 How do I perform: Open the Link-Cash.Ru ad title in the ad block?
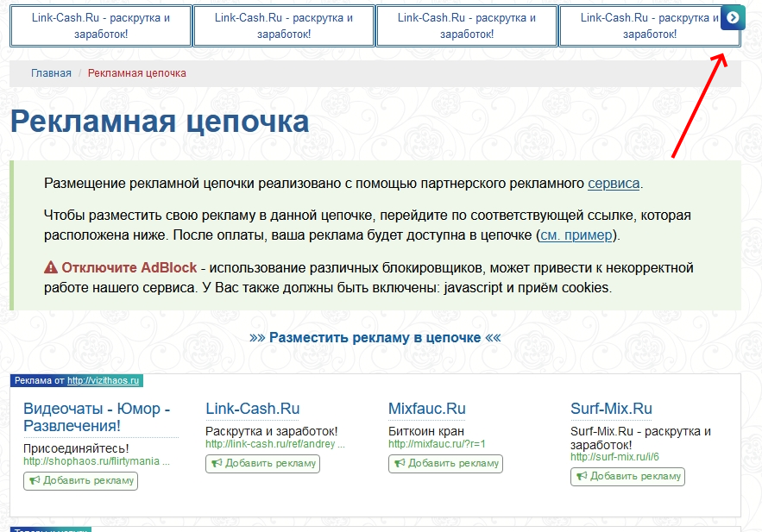coord(253,409)
